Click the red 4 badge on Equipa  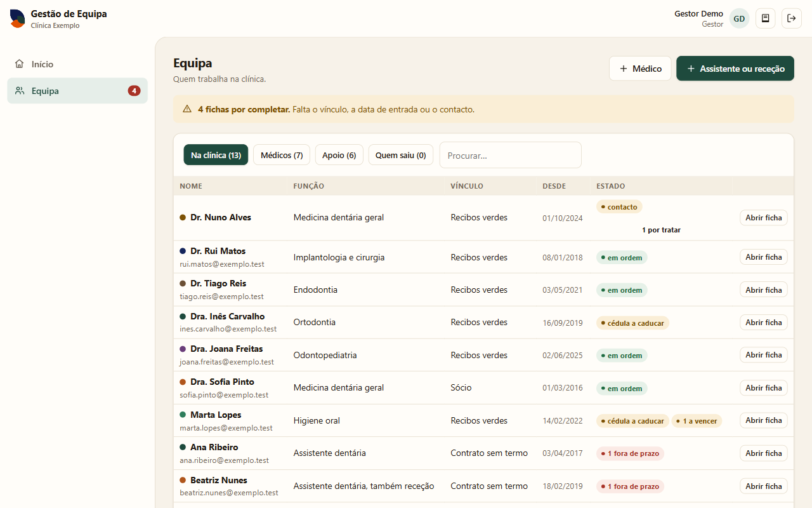(134, 91)
